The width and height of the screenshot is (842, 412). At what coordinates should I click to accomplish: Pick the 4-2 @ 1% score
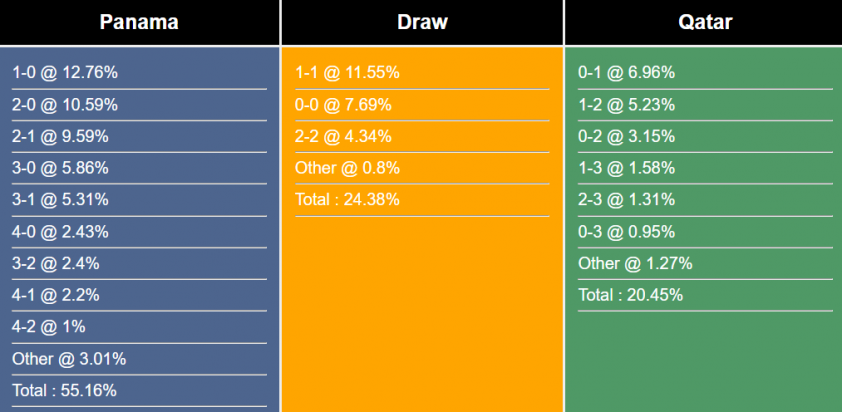[48, 327]
